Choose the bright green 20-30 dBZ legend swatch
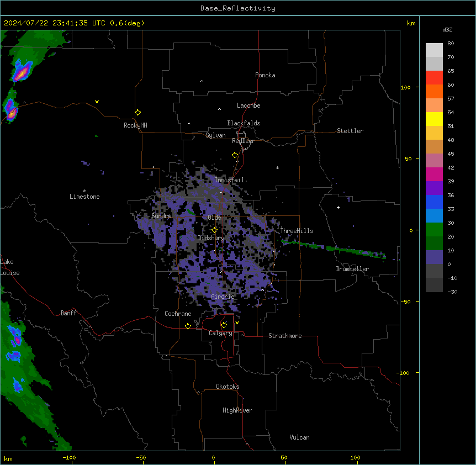 (434, 230)
